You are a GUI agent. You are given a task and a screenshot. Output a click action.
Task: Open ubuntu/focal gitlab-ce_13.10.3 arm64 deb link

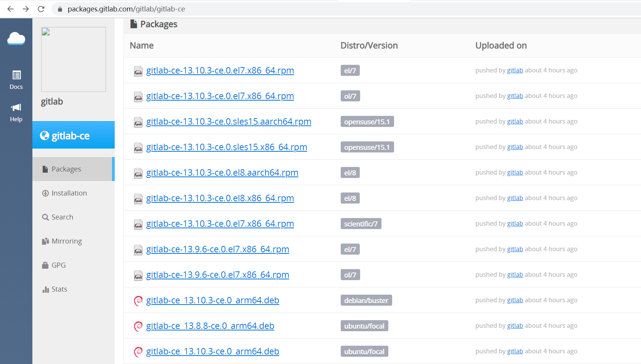(213, 351)
